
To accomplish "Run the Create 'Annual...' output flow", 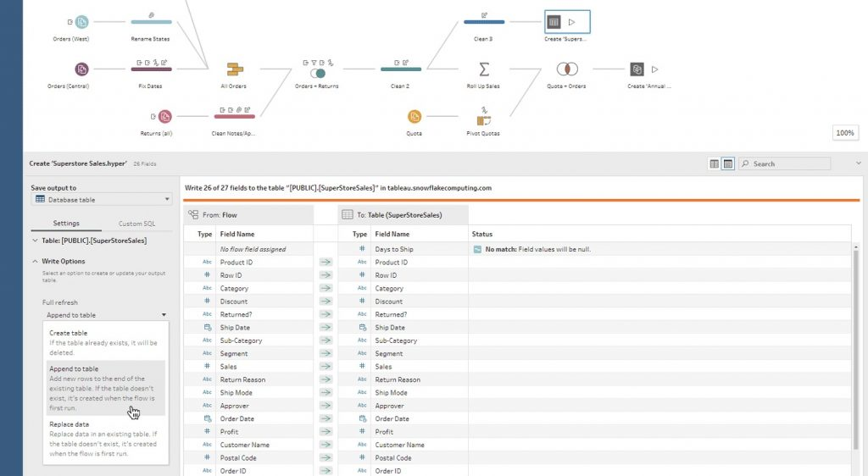I will point(655,69).
